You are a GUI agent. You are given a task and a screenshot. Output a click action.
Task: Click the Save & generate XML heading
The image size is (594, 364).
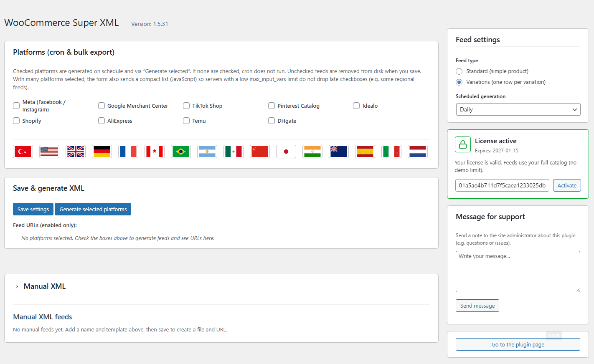click(x=48, y=188)
